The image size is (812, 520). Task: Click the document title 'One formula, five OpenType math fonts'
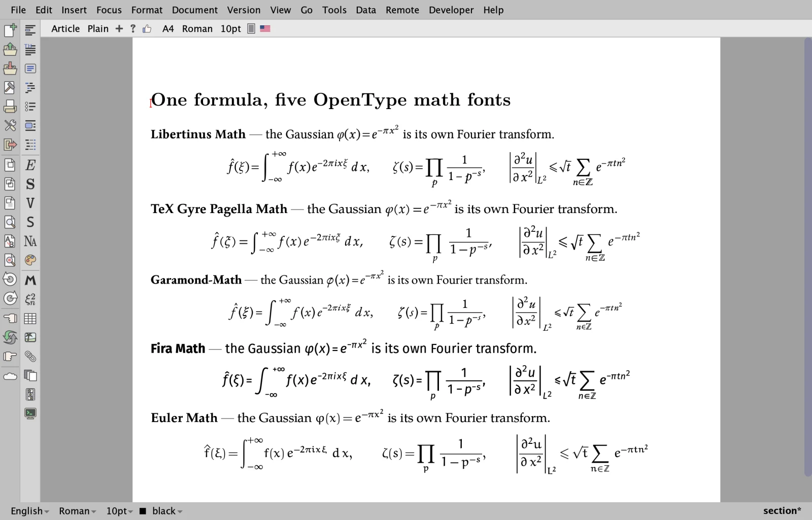pos(331,100)
